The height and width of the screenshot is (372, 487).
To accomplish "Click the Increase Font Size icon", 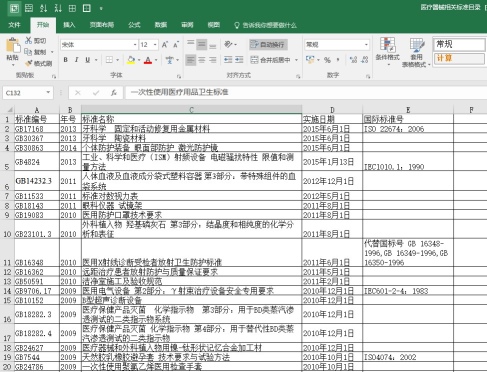I will pyautogui.click(x=165, y=45).
